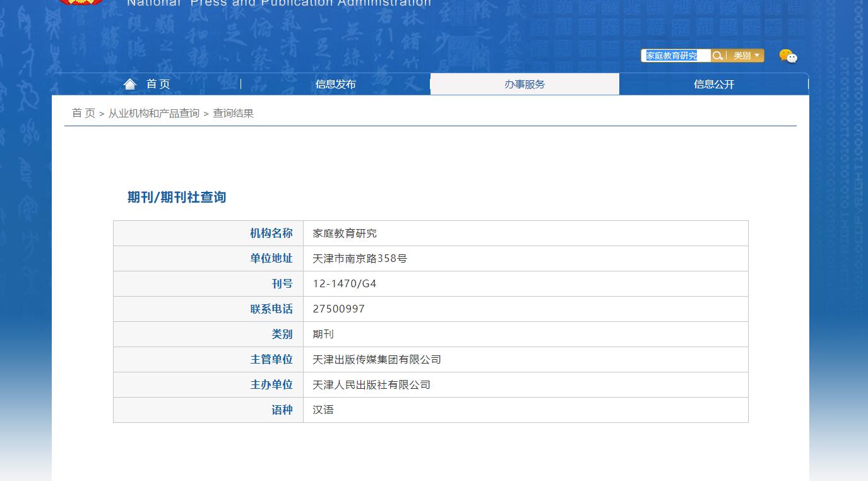Open the 信息公开 navigation tab
This screenshot has height=481, width=868.
714,84
